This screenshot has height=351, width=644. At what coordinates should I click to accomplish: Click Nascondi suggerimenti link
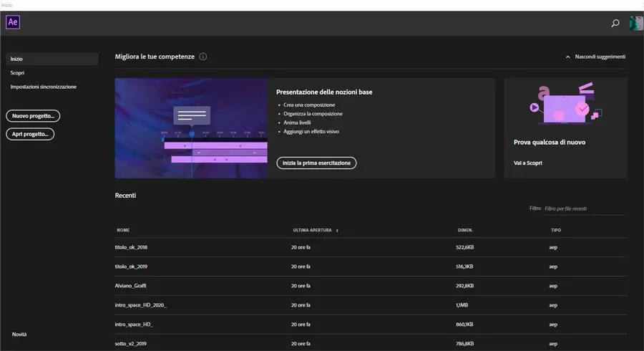tap(600, 57)
